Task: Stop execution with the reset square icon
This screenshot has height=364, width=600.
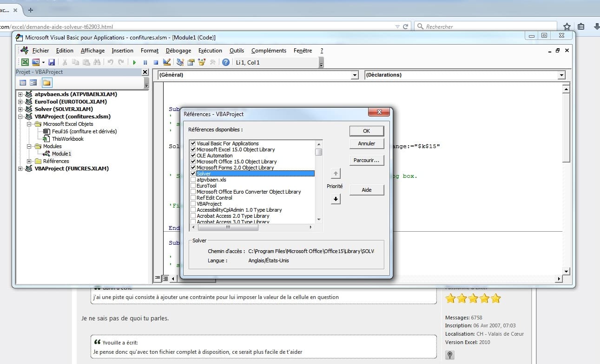Action: 156,62
